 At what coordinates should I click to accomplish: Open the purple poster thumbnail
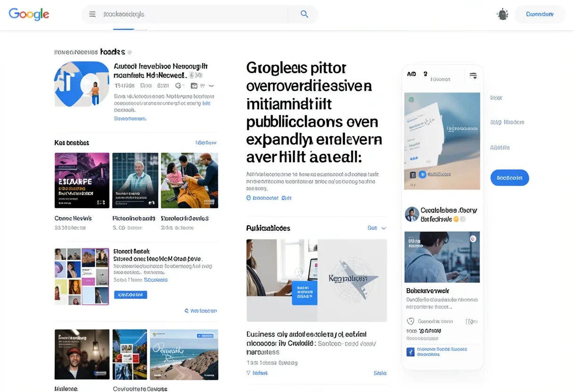82,180
